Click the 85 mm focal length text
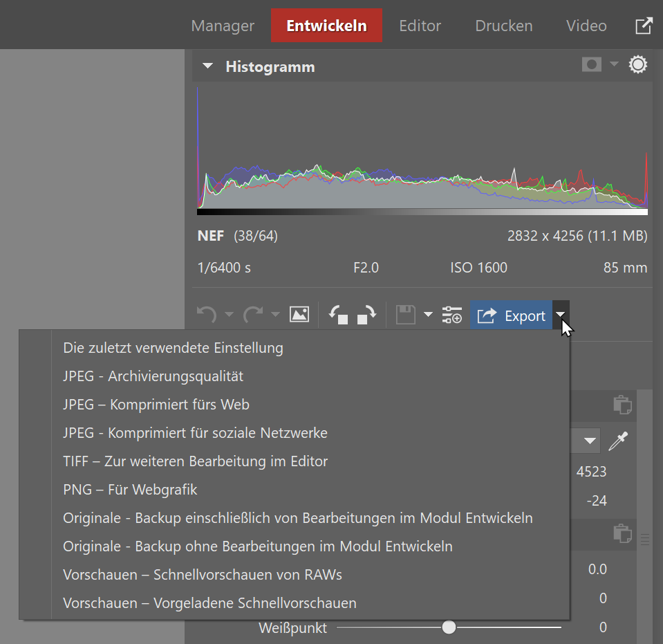Viewport: 663px width, 644px height. coord(626,268)
